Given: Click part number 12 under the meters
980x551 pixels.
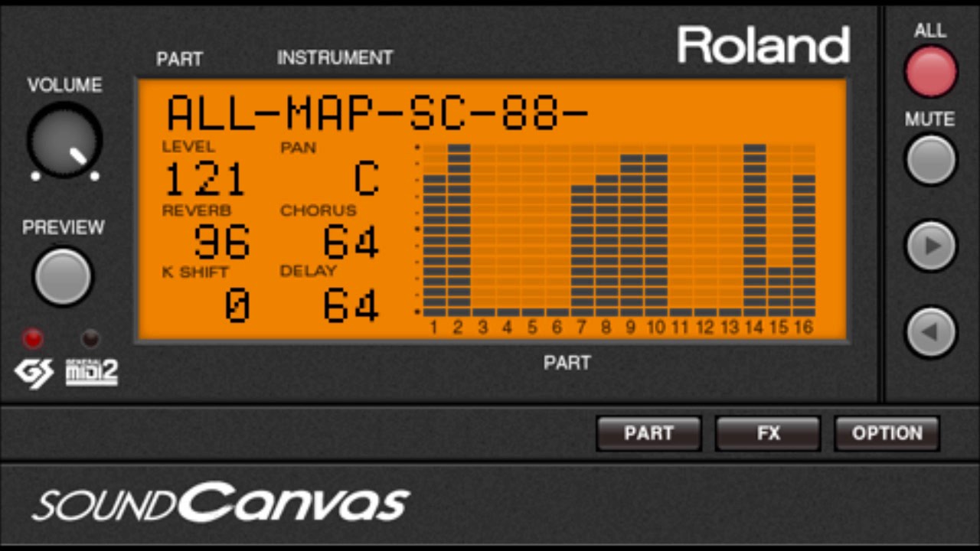Looking at the screenshot, I should [x=705, y=328].
